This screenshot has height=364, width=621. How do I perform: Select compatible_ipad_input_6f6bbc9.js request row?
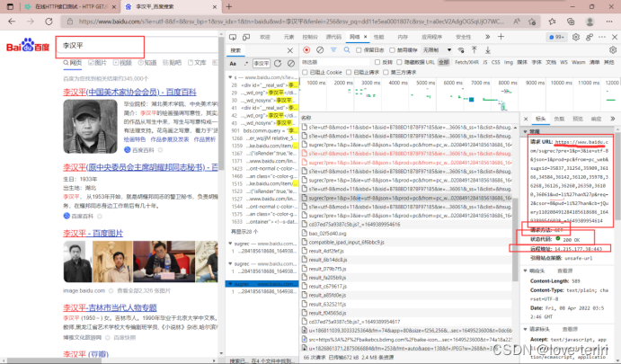click(406, 242)
